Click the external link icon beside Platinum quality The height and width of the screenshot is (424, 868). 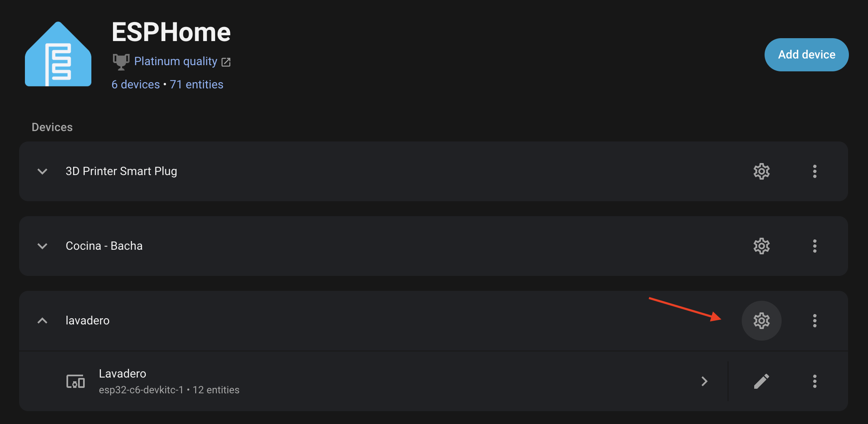(x=226, y=62)
